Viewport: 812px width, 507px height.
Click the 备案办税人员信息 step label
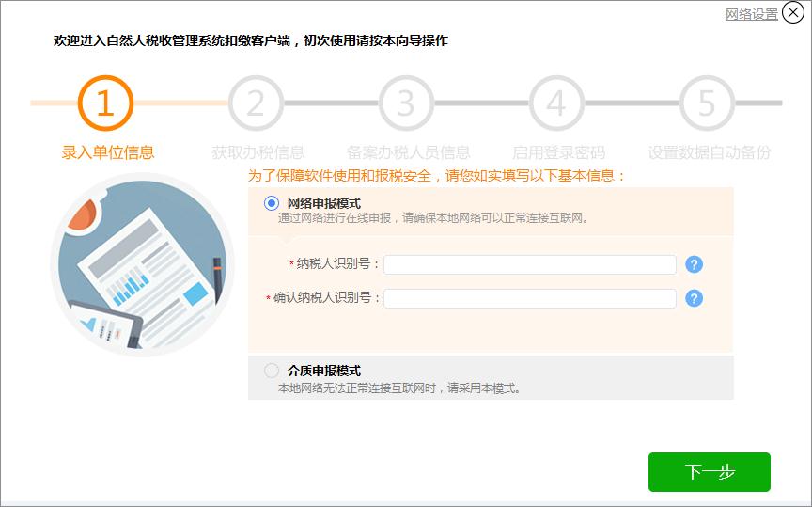pyautogui.click(x=409, y=152)
